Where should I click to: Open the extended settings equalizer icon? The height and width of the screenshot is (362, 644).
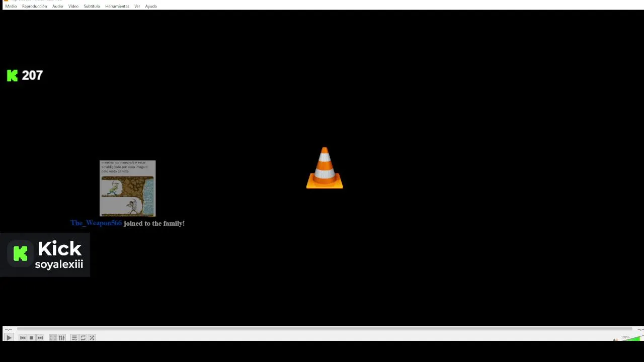(62, 338)
